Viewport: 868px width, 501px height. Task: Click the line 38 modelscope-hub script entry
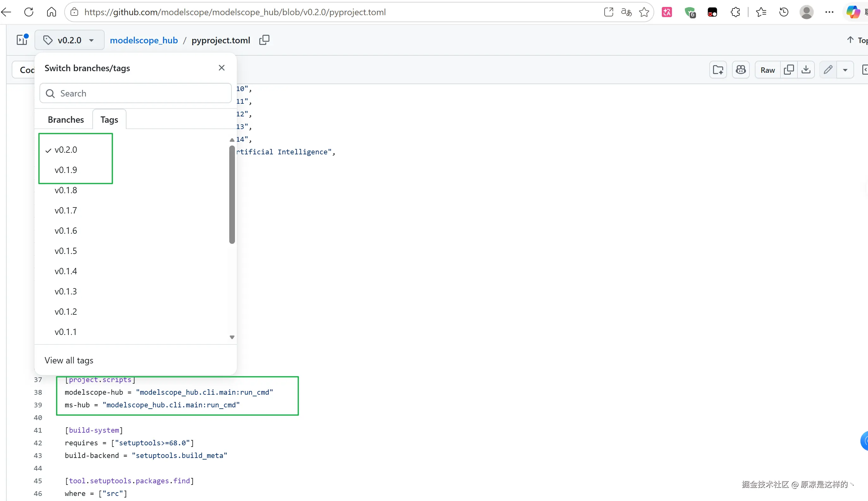169,392
